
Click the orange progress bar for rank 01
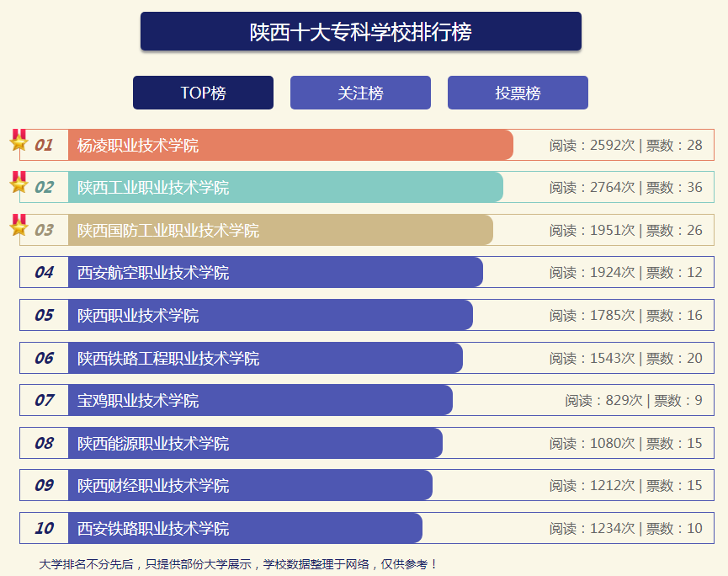337,144
